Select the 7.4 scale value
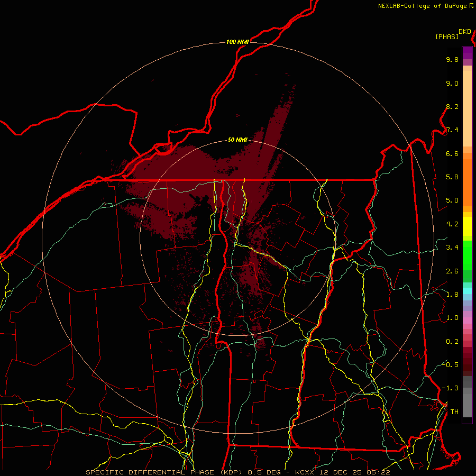This screenshot has height=476, width=476. pos(452,130)
